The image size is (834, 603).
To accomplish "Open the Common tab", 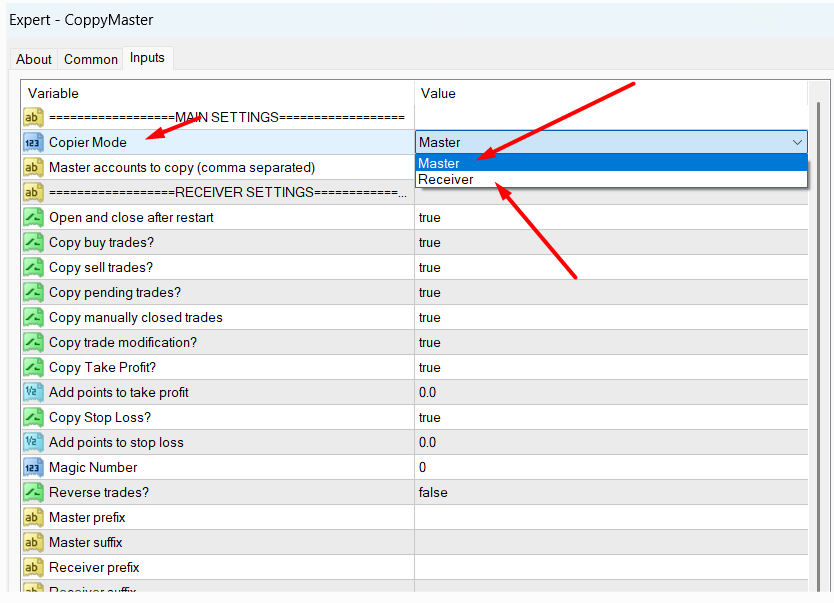I will [91, 59].
